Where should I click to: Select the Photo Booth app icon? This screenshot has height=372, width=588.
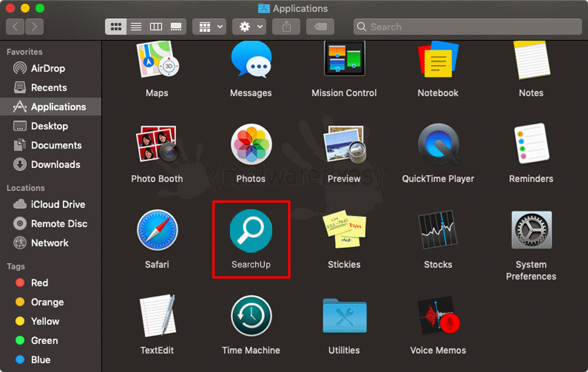click(157, 144)
